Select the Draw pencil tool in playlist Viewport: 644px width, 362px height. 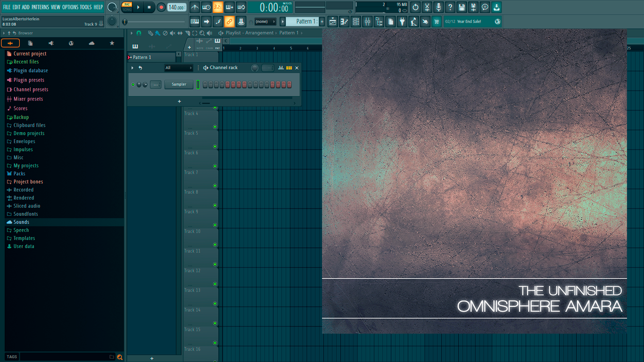(x=150, y=33)
